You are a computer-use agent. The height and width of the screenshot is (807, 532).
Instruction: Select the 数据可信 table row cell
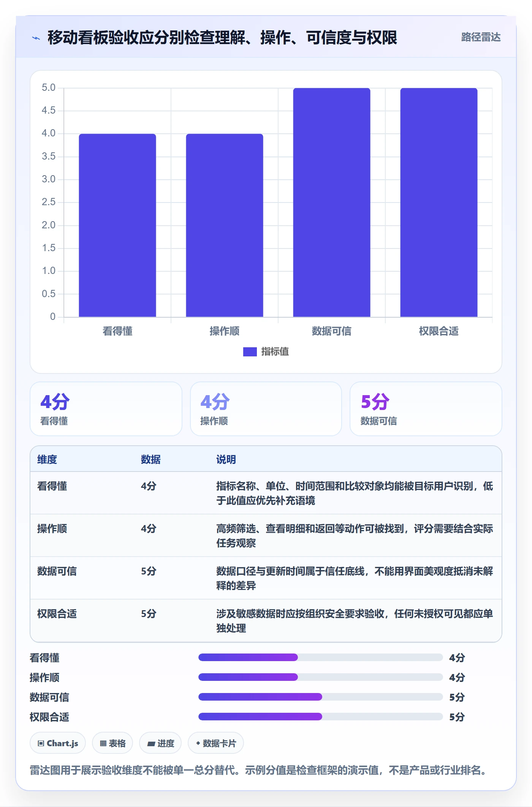(57, 571)
